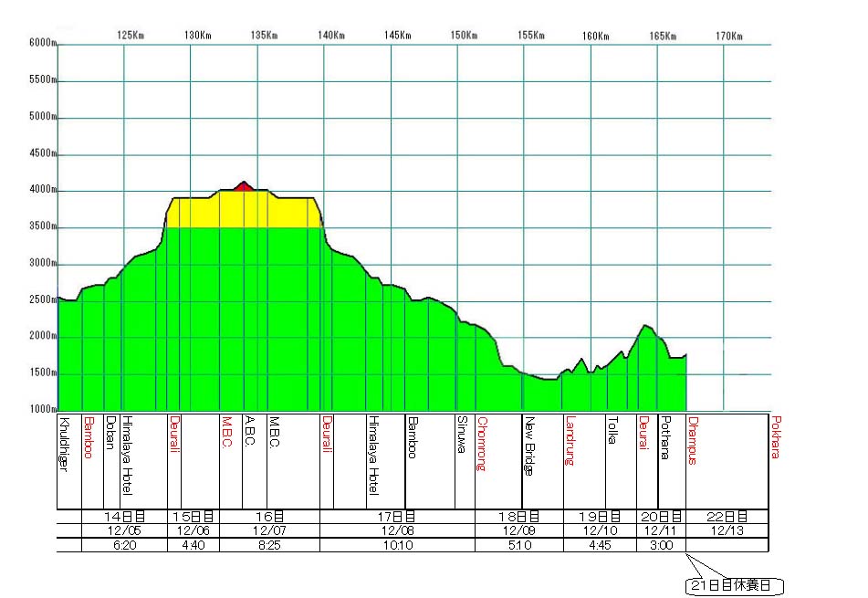Select the 1000m elevation axis label

coord(42,410)
